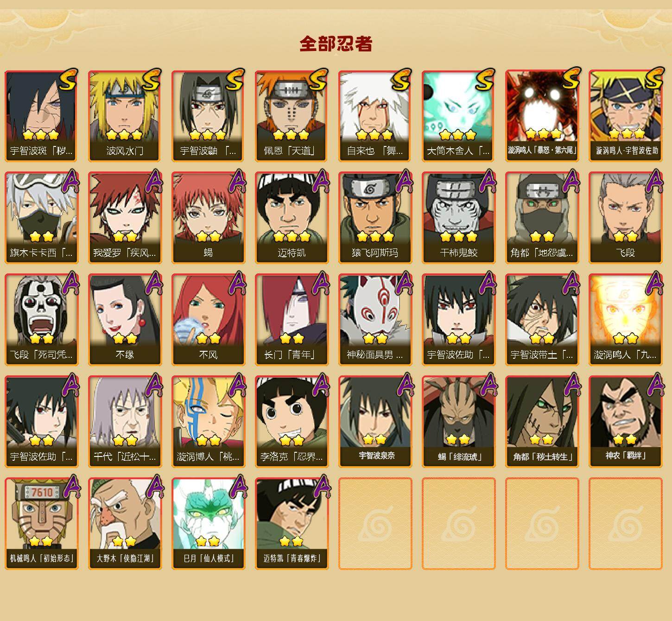Open the 巳月「仙人模式」 card

(x=208, y=524)
